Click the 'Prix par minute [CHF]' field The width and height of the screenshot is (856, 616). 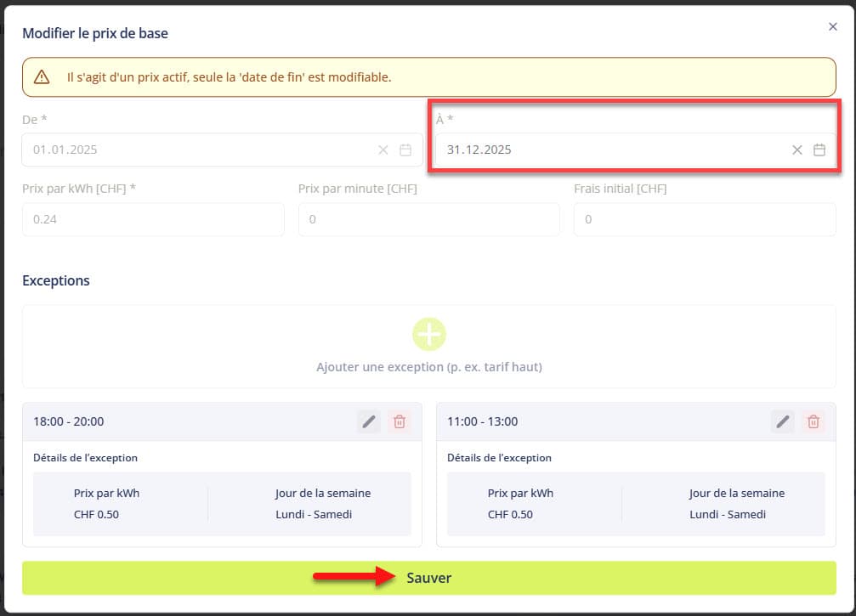pos(428,219)
